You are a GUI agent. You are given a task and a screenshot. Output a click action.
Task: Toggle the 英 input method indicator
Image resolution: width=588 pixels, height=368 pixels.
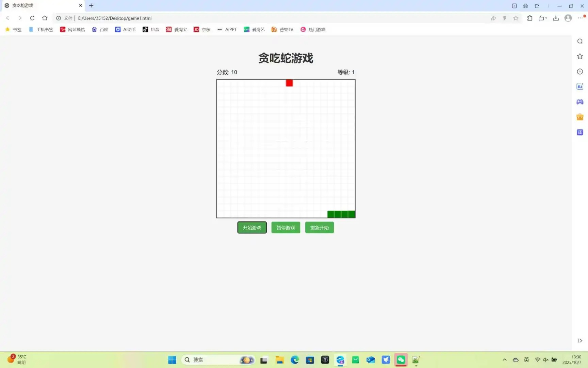click(526, 359)
